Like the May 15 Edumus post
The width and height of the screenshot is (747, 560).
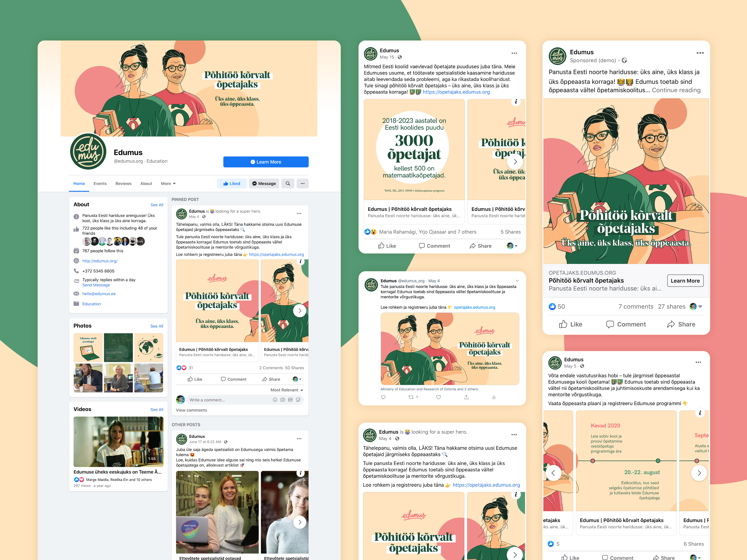click(x=387, y=246)
